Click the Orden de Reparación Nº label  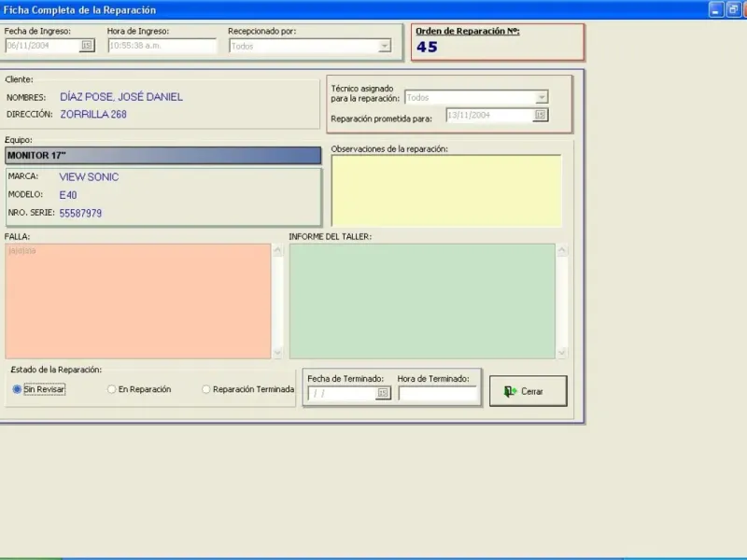pos(468,31)
